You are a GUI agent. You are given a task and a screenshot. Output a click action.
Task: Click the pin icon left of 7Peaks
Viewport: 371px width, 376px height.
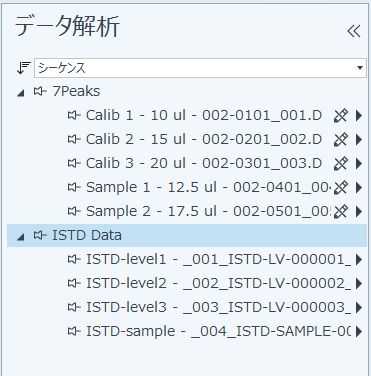(x=40, y=91)
